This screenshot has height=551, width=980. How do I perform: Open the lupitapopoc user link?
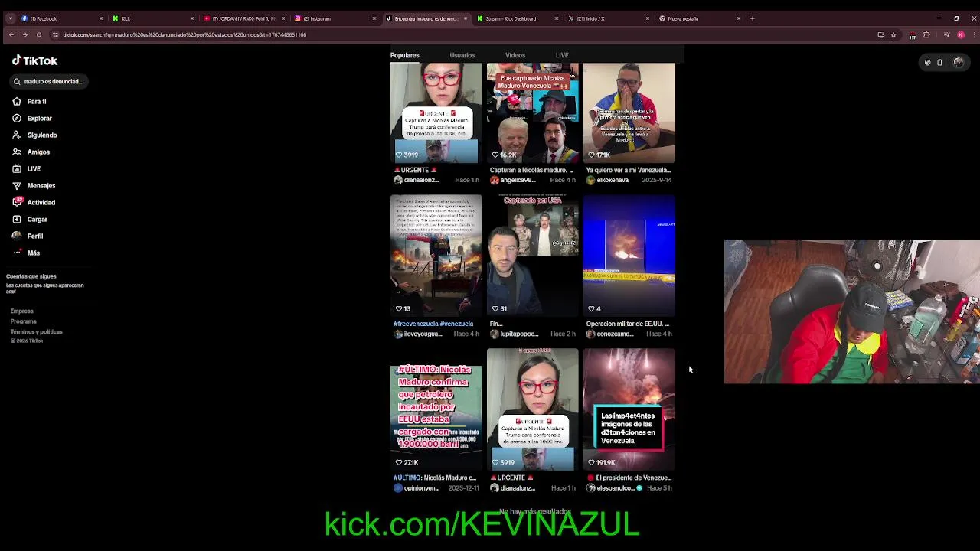tap(519, 334)
